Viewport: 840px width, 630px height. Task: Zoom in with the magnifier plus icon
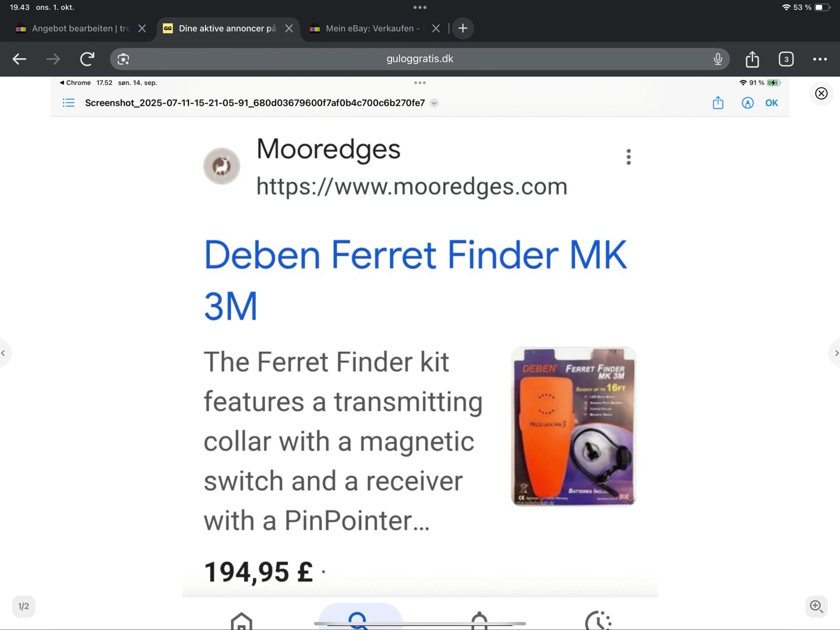coord(816,606)
